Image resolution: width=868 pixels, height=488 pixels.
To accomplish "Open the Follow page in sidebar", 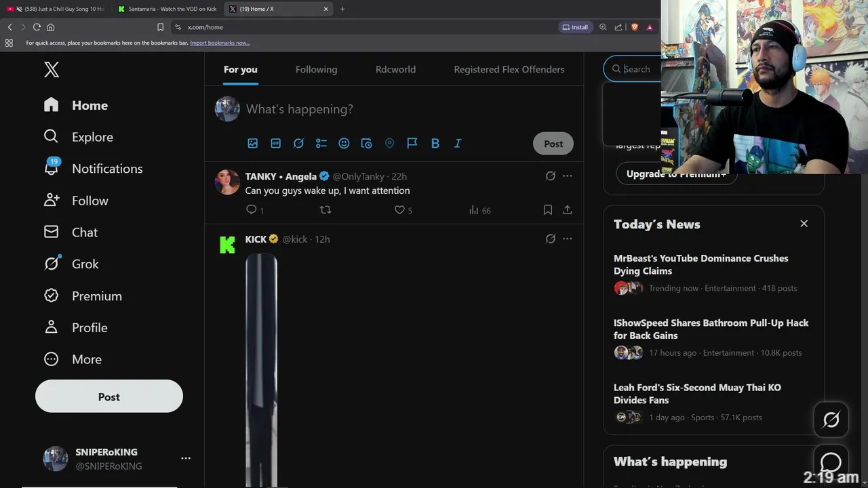I will [76, 201].
